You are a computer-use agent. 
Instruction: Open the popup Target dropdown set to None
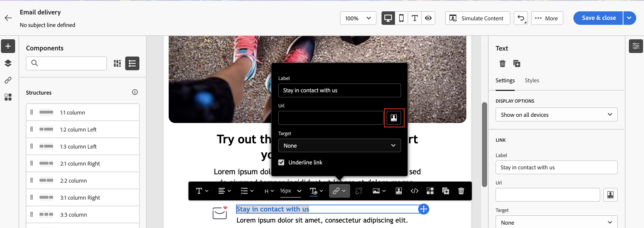339,145
